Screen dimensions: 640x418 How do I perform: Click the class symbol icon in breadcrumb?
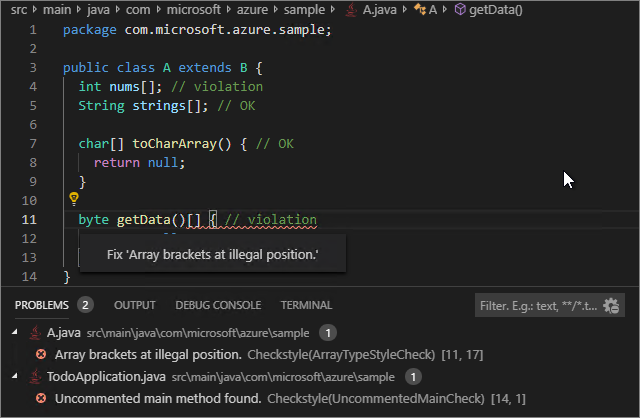pos(420,9)
